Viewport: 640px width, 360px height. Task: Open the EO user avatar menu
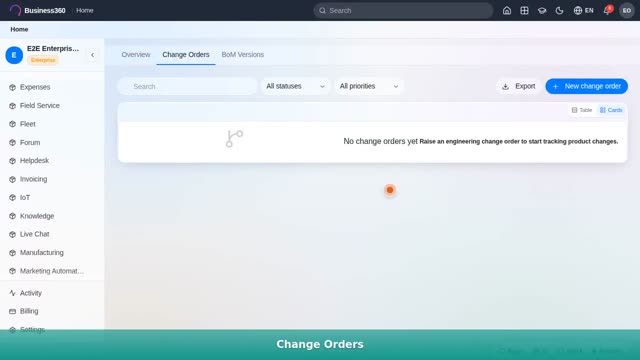point(627,11)
